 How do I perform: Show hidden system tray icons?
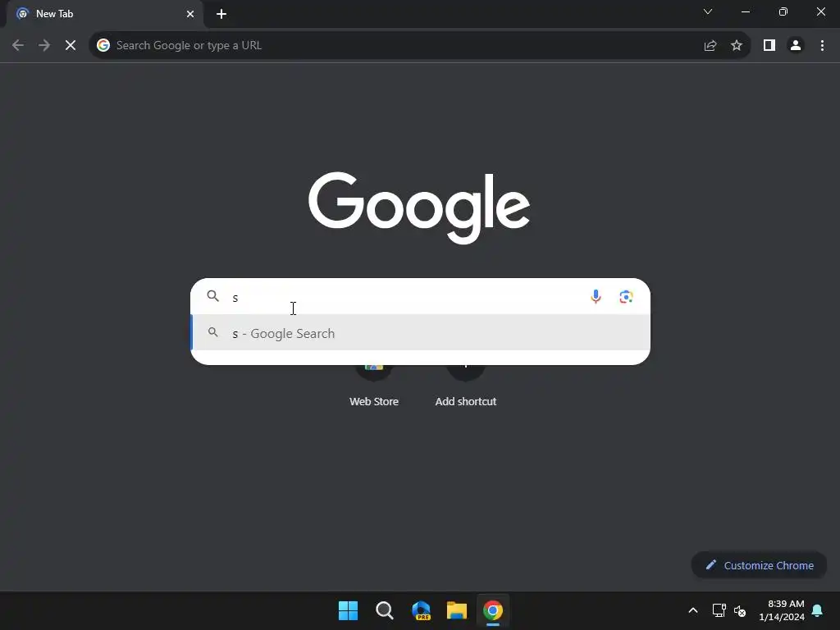692,610
